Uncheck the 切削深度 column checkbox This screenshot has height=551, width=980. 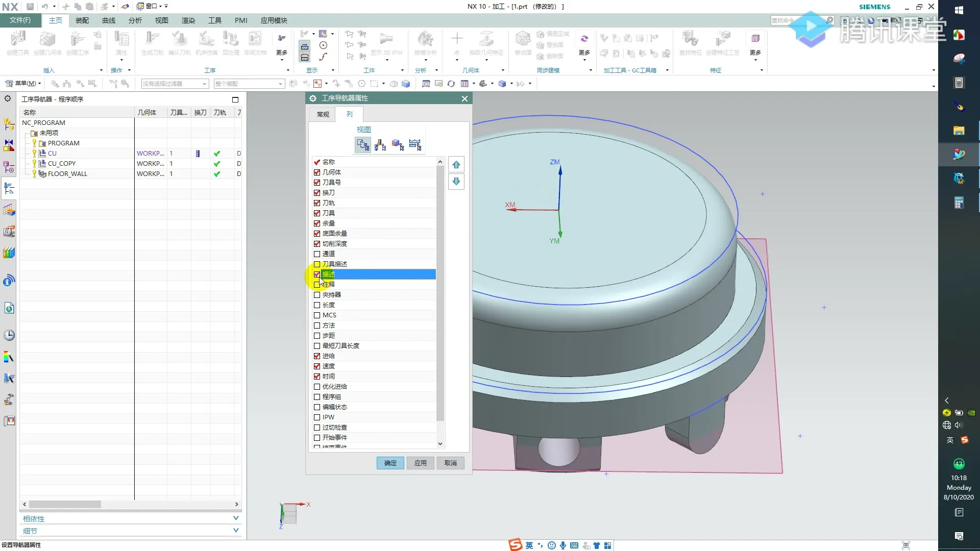[x=317, y=244]
